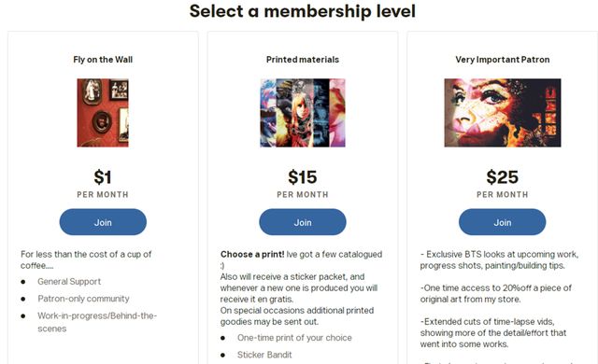Click the Very Important Patron tier title
The height and width of the screenshot is (364, 598).
pyautogui.click(x=503, y=60)
